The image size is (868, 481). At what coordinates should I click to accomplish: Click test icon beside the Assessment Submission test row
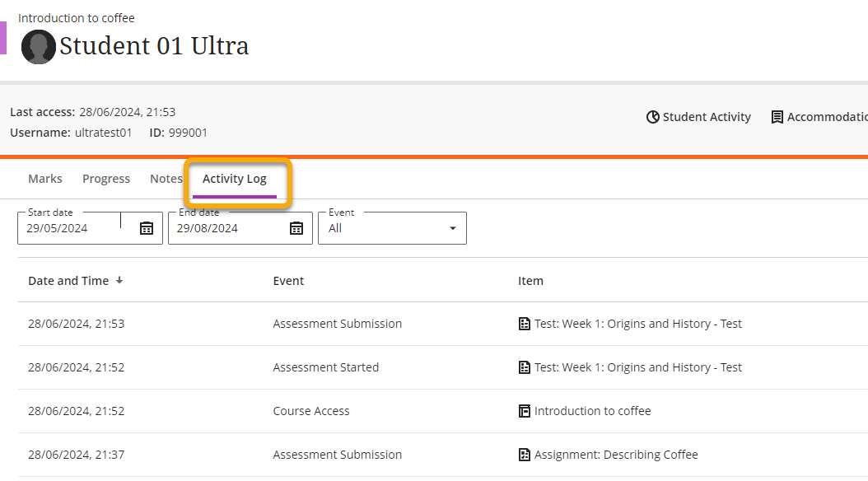pyautogui.click(x=525, y=324)
